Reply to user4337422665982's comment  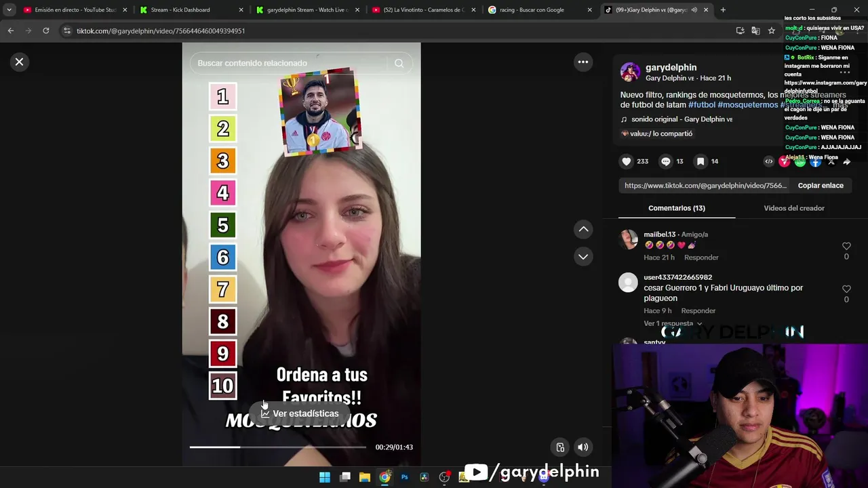[x=698, y=310]
